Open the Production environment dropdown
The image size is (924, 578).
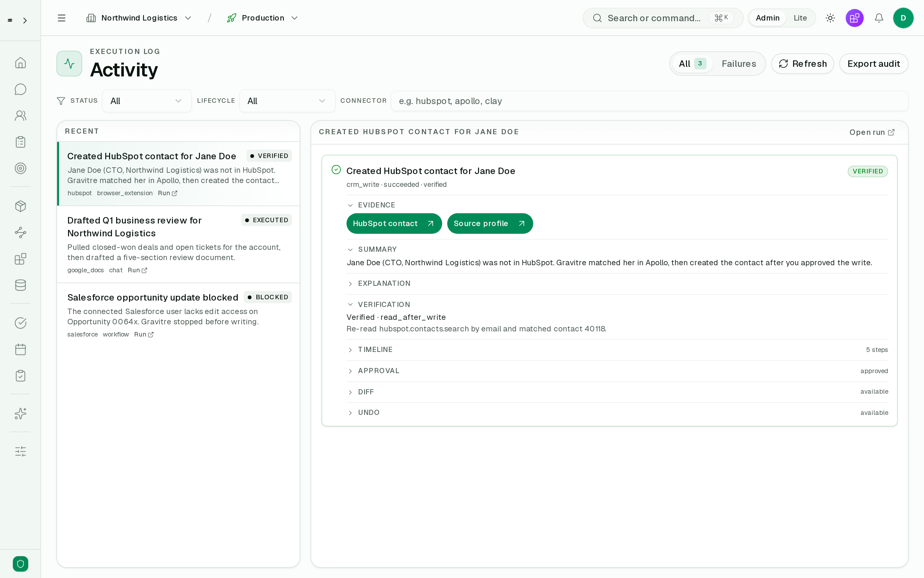[262, 18]
